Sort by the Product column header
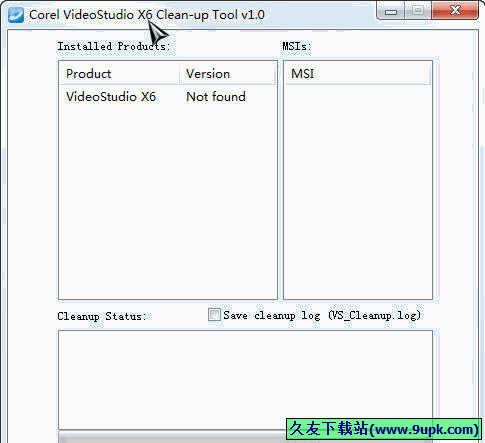Screen dimensions: 485x443 [x=119, y=74]
